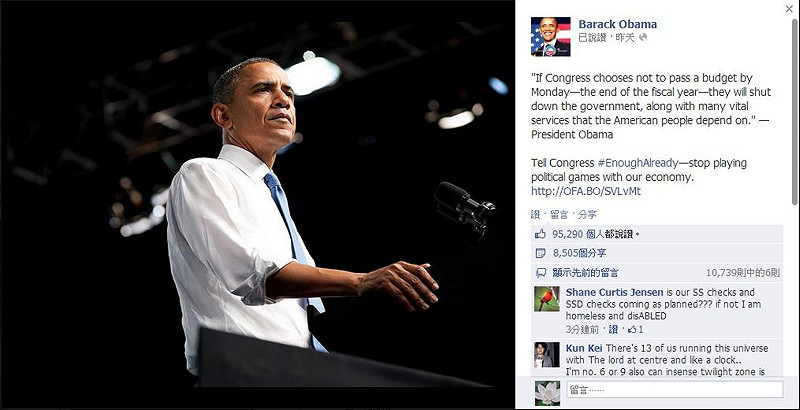
Task: Click the globe public privacy icon
Action: (643, 37)
